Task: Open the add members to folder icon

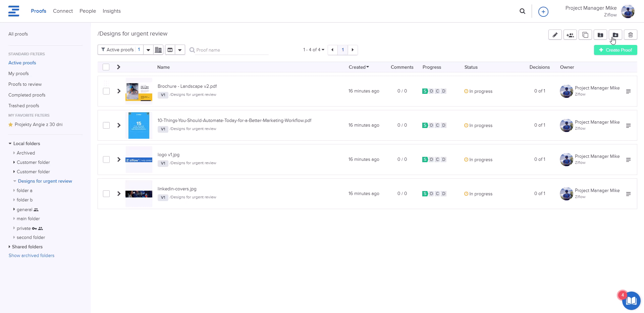Action: pos(570,35)
